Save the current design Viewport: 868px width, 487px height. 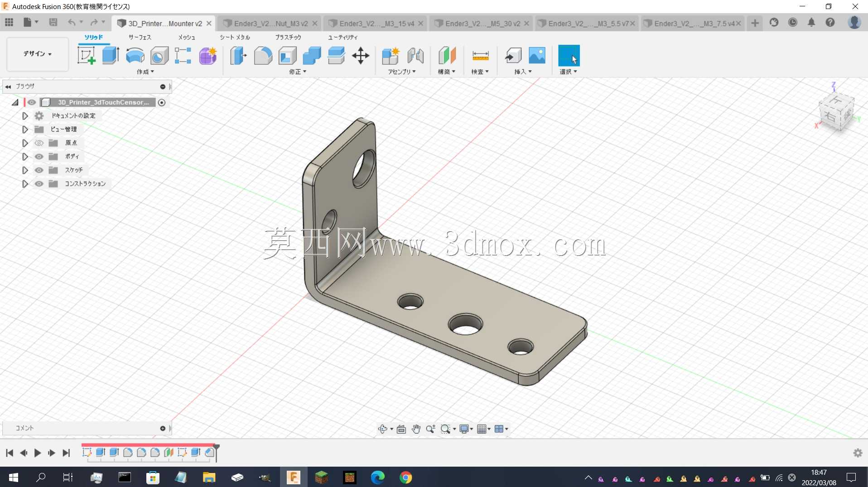53,22
